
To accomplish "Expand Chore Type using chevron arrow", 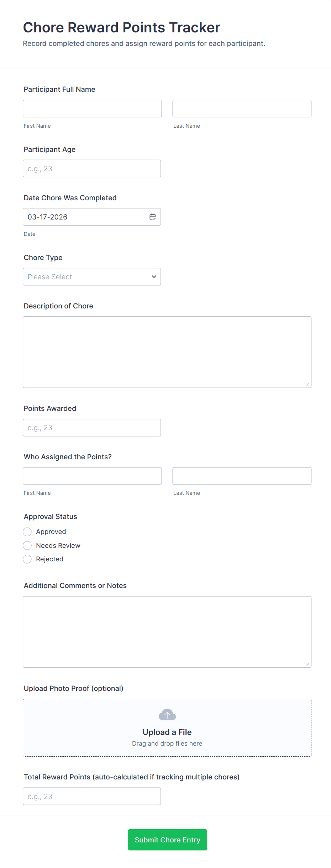I will tap(154, 277).
